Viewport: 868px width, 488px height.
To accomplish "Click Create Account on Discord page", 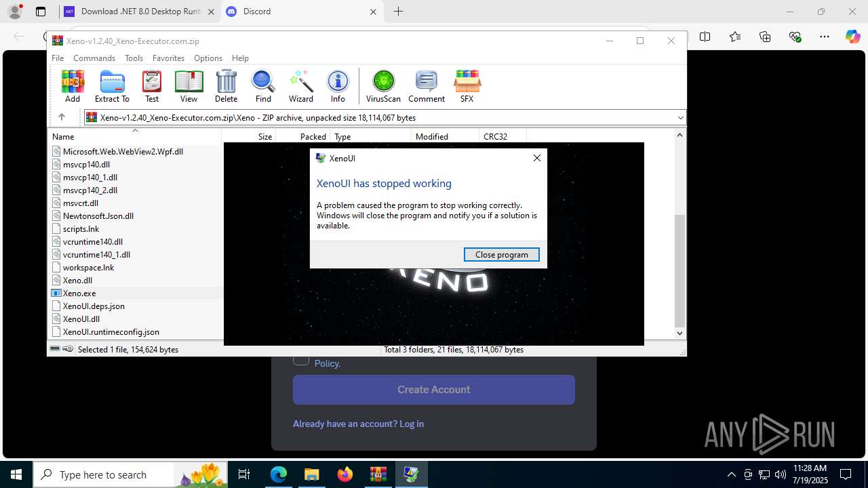I will (434, 390).
